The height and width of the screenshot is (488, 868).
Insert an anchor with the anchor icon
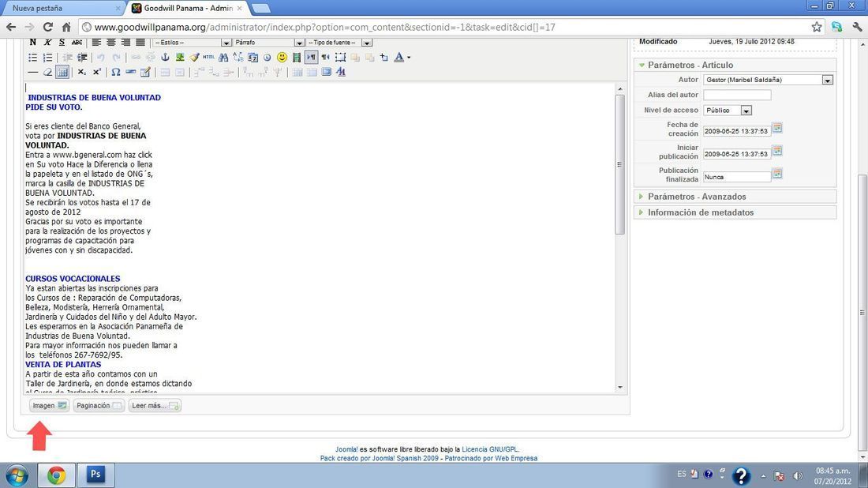[x=165, y=57]
